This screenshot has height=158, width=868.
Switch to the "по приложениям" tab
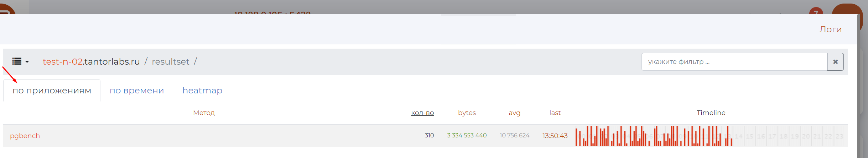pyautogui.click(x=52, y=91)
